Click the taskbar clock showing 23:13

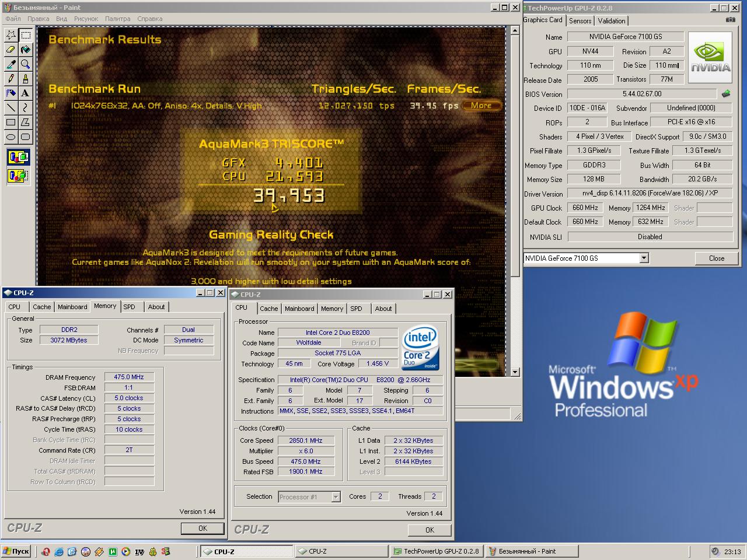[x=732, y=551]
